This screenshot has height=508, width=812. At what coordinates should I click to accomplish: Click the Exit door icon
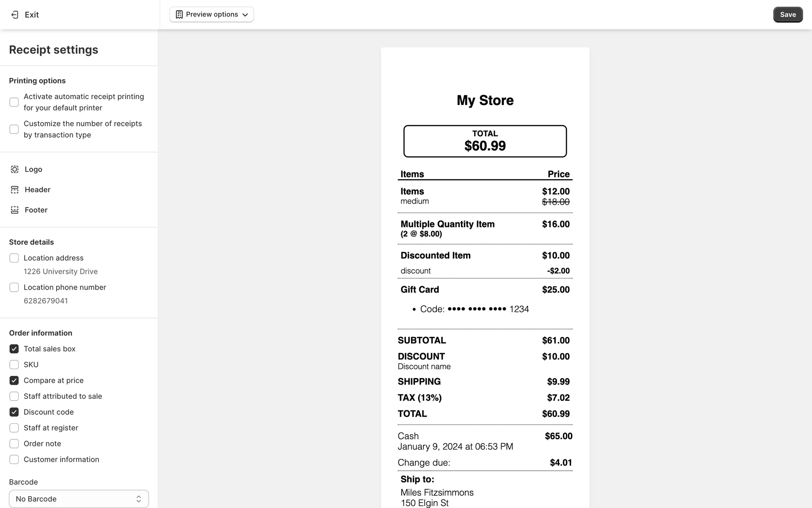14,15
